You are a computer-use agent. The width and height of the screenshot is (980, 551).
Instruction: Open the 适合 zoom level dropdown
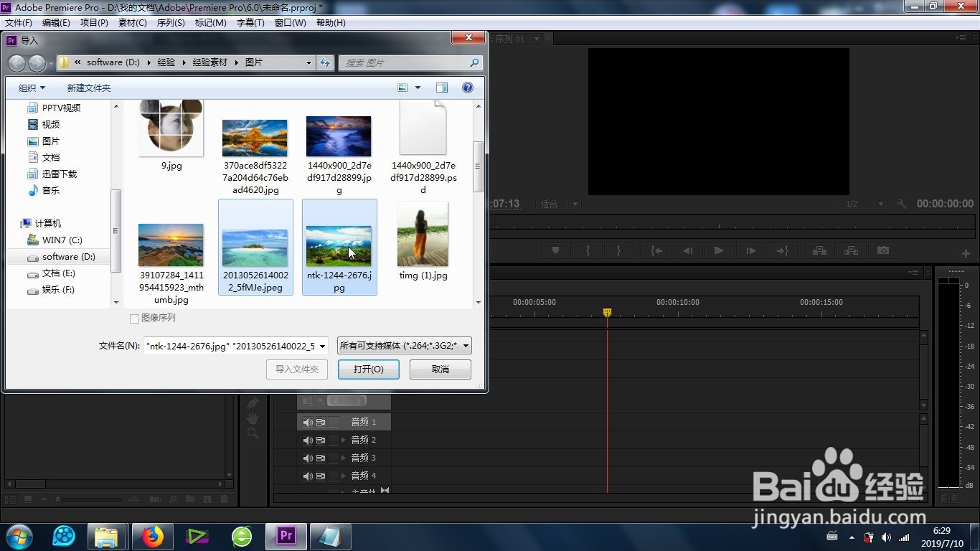(558, 204)
